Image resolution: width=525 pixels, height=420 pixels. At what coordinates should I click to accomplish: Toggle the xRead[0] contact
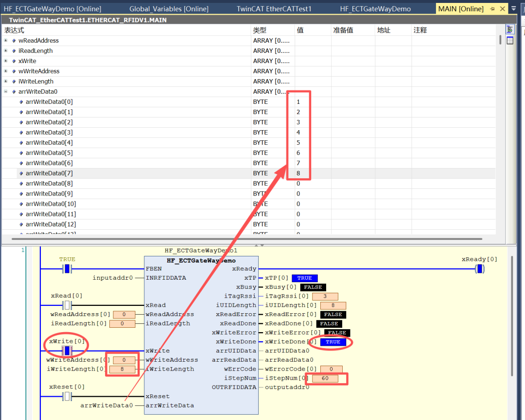click(x=67, y=305)
